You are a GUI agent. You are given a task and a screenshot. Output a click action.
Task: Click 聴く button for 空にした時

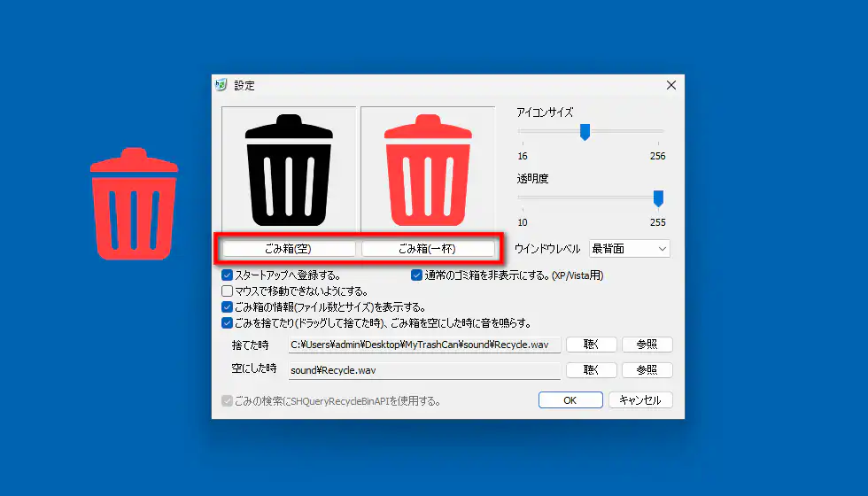pos(592,370)
